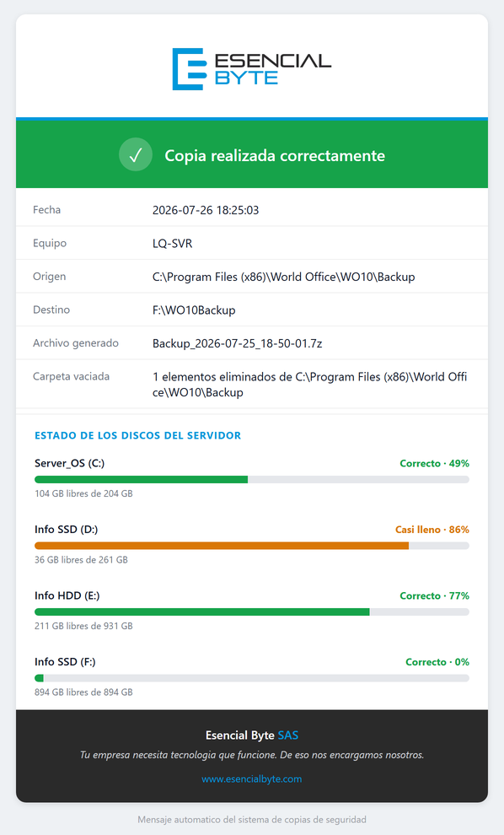
Task: Click the white checkmark success icon
Action: tap(136, 155)
